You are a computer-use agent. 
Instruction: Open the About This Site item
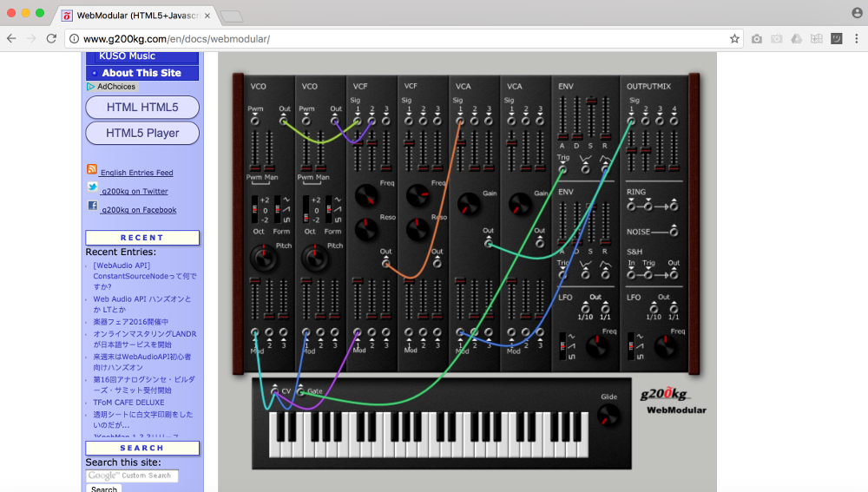142,73
